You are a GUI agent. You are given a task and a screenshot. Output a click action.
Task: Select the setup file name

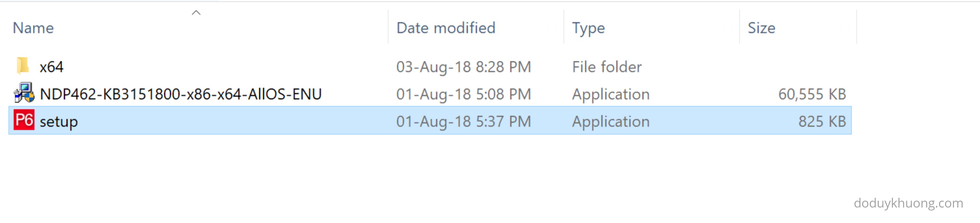(59, 122)
